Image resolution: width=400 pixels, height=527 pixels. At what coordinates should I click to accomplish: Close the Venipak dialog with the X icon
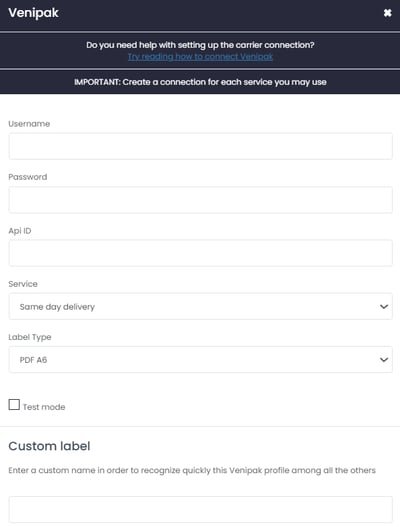click(x=388, y=13)
